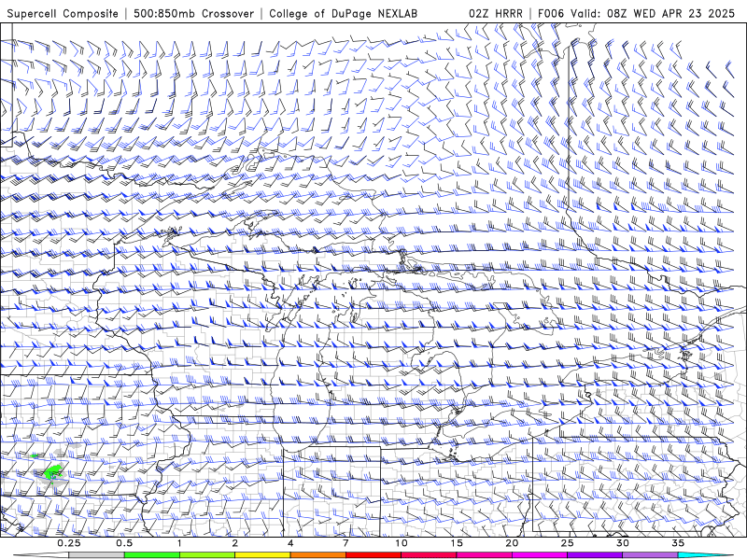Select the orange segment between 4 and 7
Viewport: 747px width, 560px height.
317,555
